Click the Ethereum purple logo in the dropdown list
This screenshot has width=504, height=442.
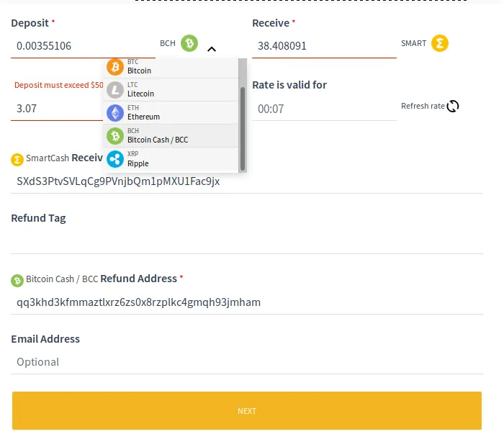[x=115, y=113]
